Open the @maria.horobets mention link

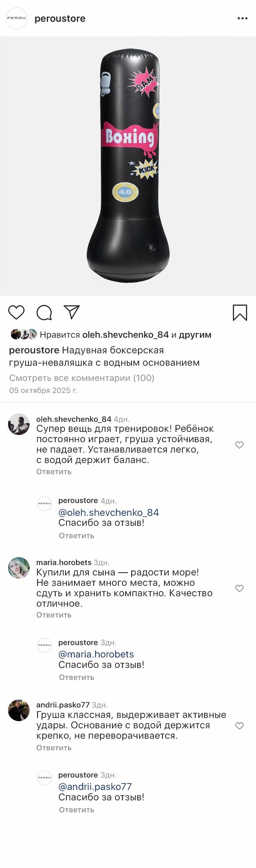coord(96,654)
